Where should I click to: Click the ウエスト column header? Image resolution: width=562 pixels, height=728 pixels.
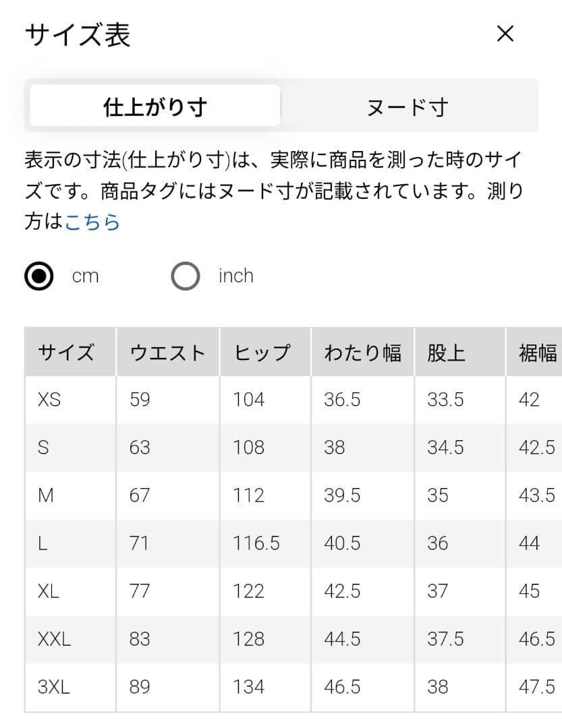168,352
